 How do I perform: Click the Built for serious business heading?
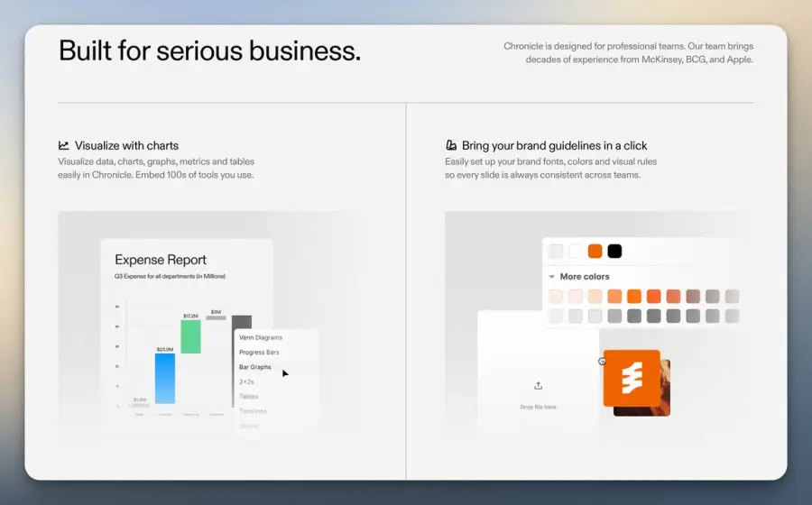point(209,50)
